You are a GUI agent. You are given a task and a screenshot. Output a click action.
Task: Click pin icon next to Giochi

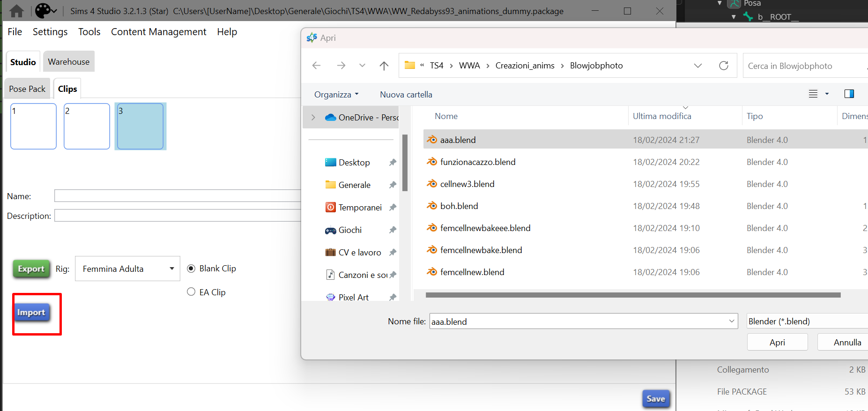tap(393, 230)
